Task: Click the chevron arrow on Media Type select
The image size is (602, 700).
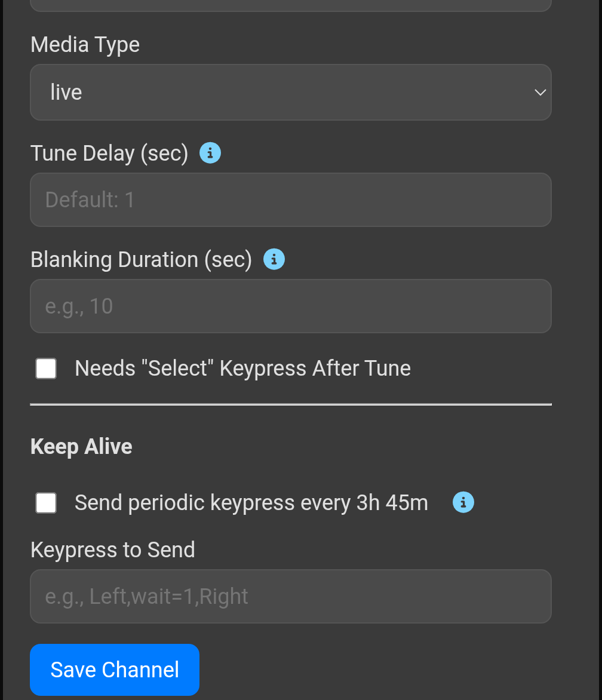Action: click(x=540, y=93)
